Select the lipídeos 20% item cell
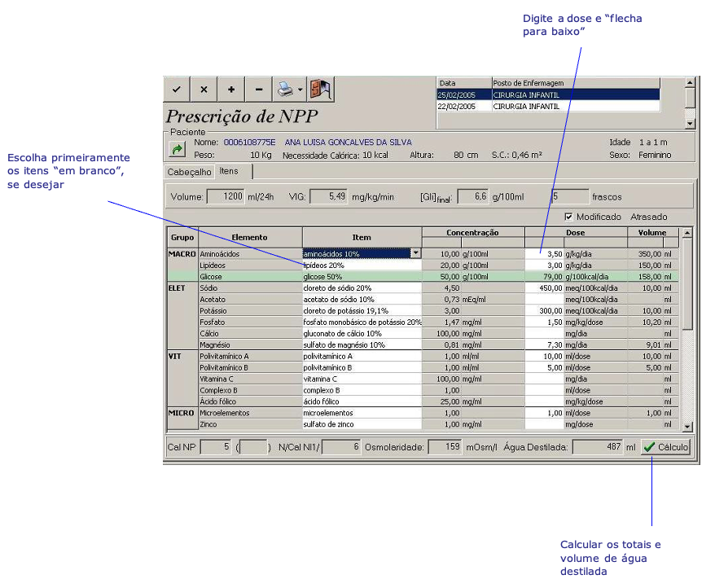Viewport: 715px width, 588px height. coord(362,265)
